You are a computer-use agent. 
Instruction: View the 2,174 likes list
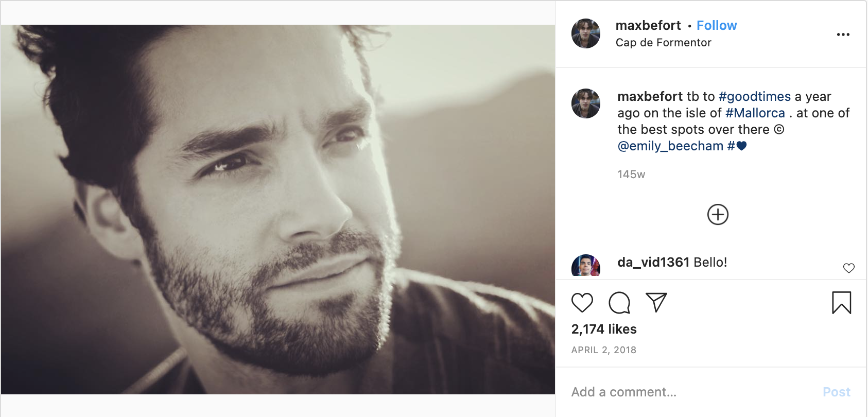[x=604, y=329]
